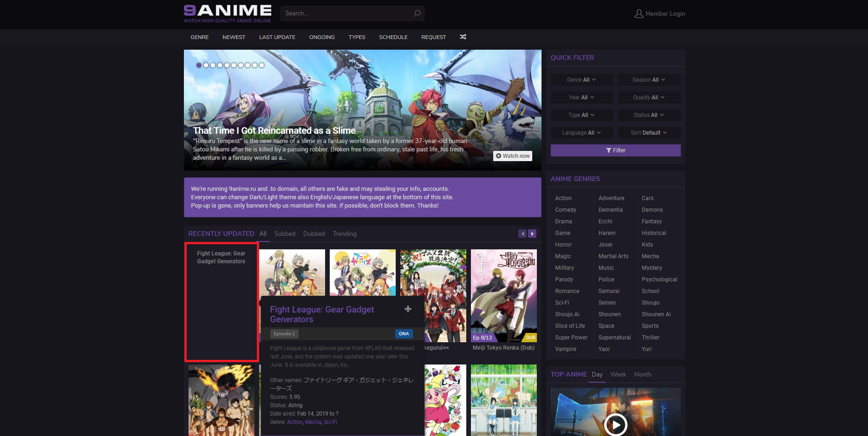868x436 pixels.
Task: Click the plus icon on Fight League popup
Action: [x=408, y=309]
